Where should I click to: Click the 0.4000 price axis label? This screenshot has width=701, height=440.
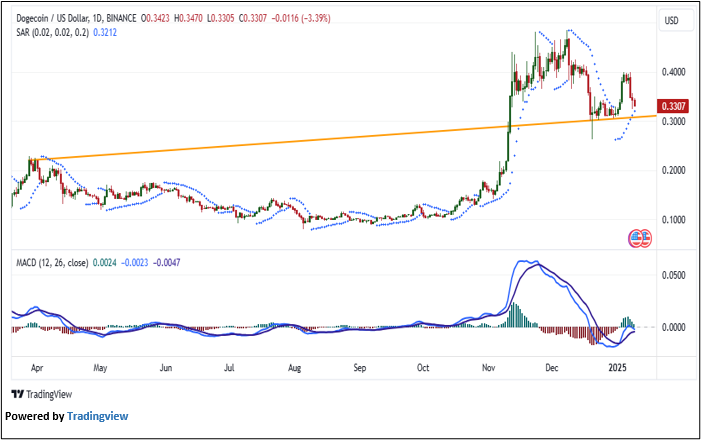[673, 72]
